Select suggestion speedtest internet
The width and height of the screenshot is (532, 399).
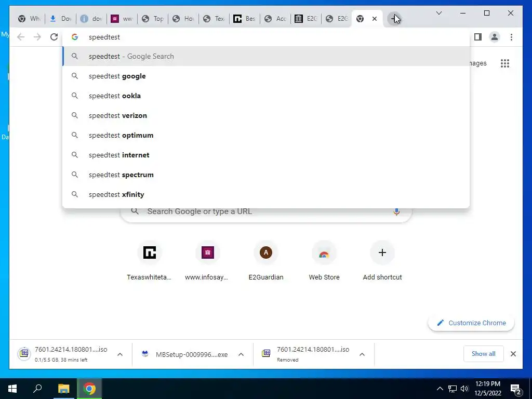(266, 155)
